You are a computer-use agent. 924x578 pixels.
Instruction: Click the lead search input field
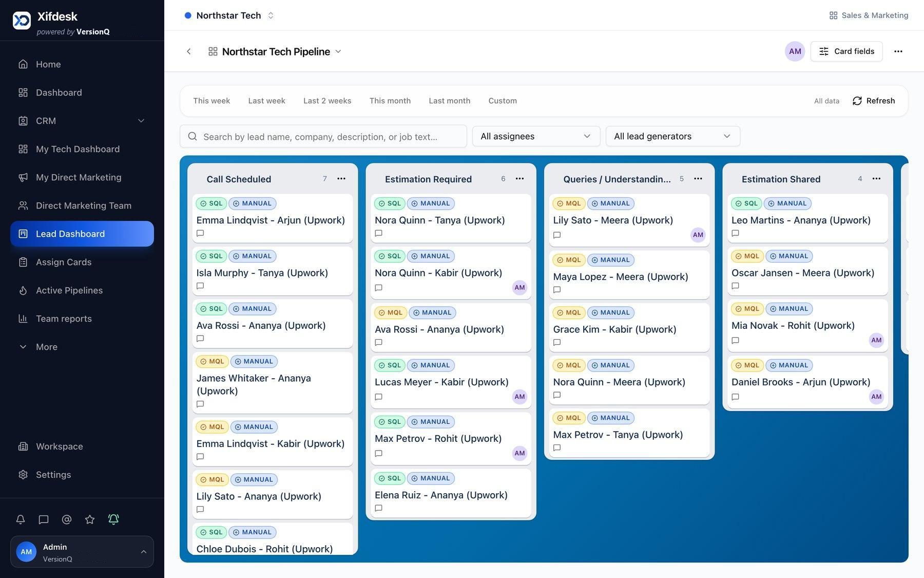tap(323, 136)
